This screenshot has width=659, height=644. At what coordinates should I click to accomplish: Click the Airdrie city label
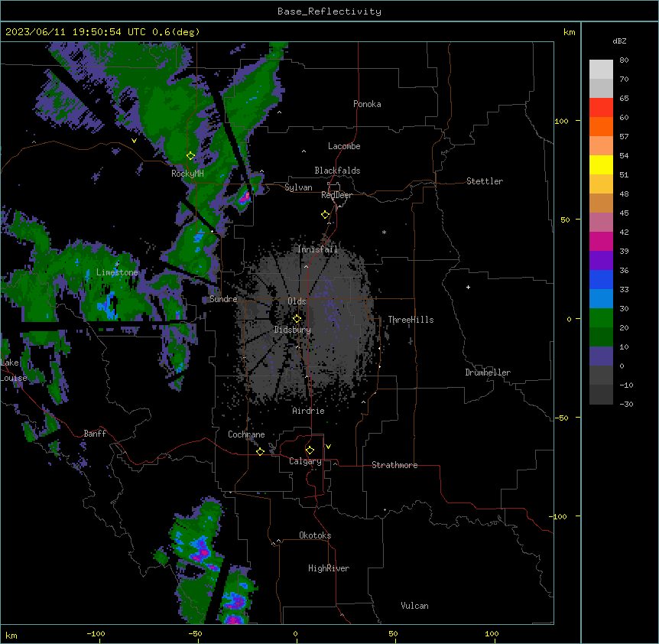click(x=309, y=411)
